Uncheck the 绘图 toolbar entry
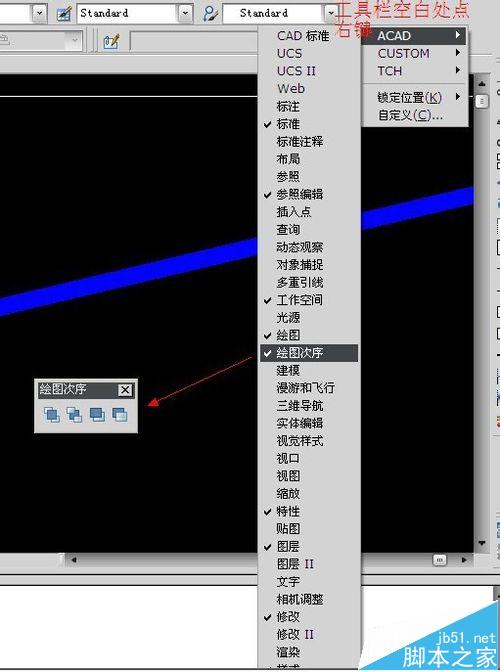 (309, 335)
